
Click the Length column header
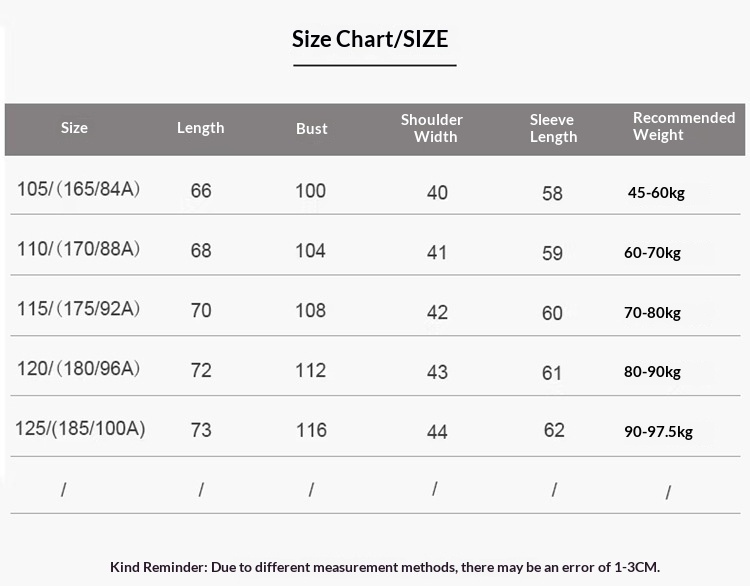point(200,128)
